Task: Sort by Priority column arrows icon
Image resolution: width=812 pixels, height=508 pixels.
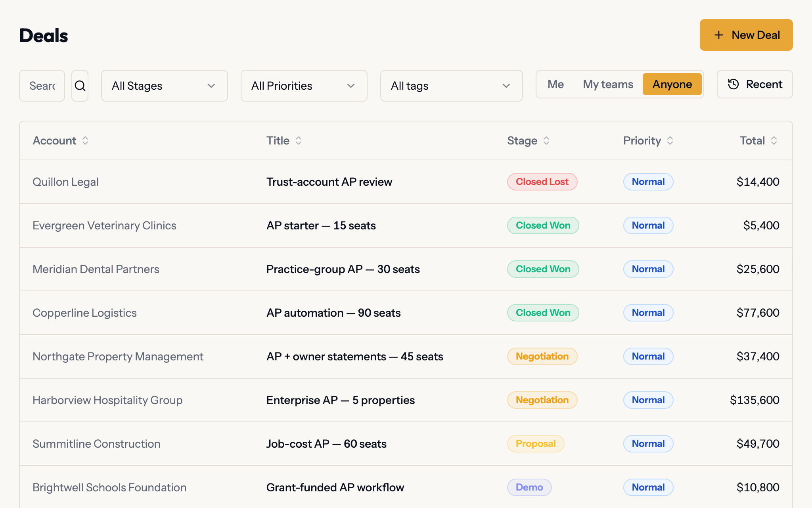Action: coord(670,140)
